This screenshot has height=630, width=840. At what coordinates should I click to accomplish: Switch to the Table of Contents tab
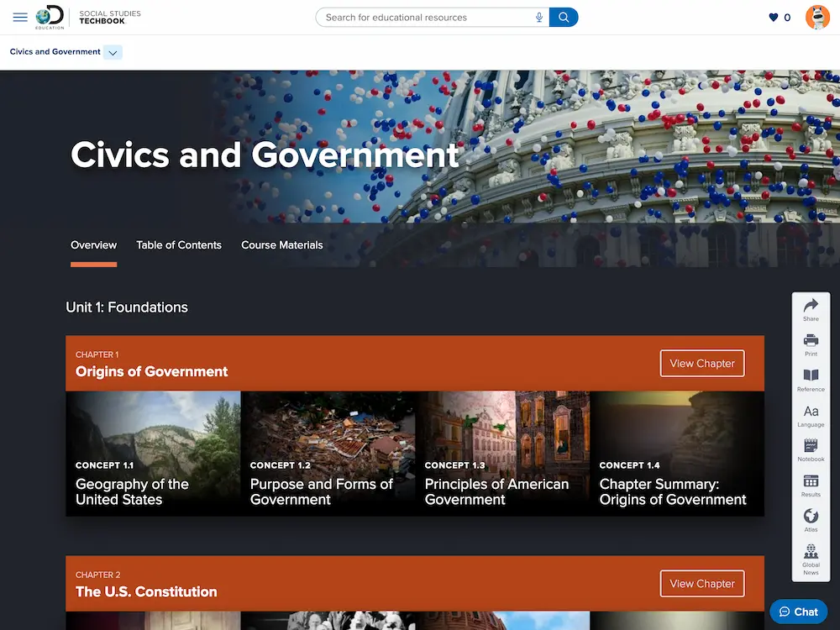pos(178,245)
